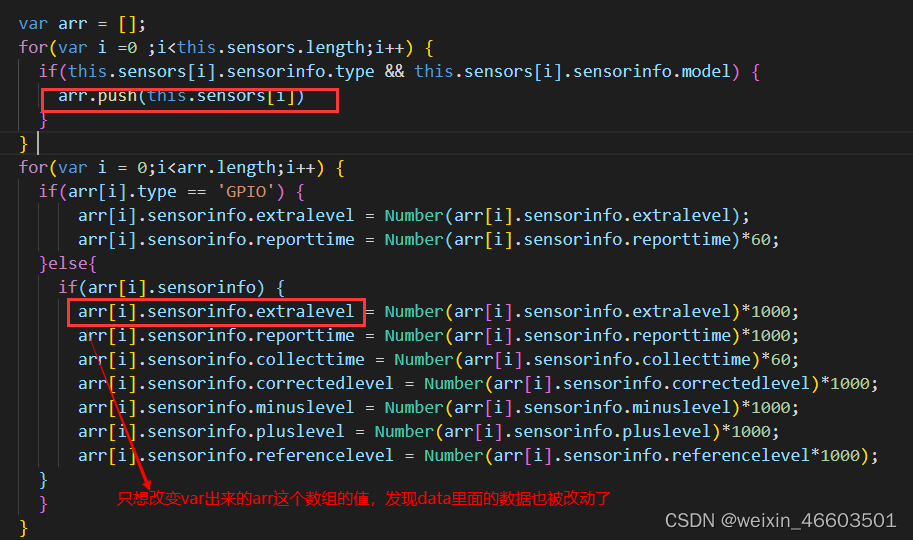Click the 'if(arr[i].sensorinfo) {' line
Viewport: 913px width, 540px height.
pos(171,287)
